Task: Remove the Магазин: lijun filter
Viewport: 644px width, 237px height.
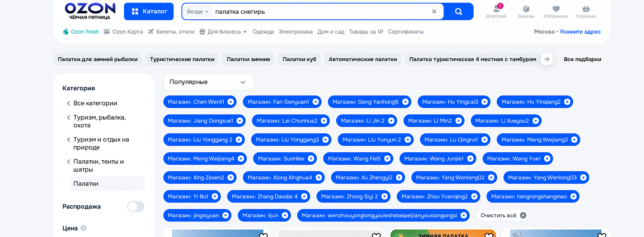Action: (285, 215)
